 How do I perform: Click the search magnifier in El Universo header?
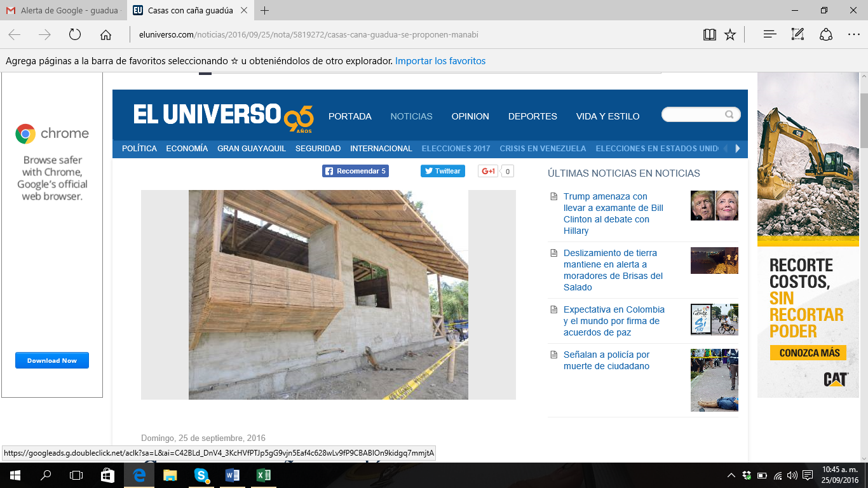tap(729, 115)
